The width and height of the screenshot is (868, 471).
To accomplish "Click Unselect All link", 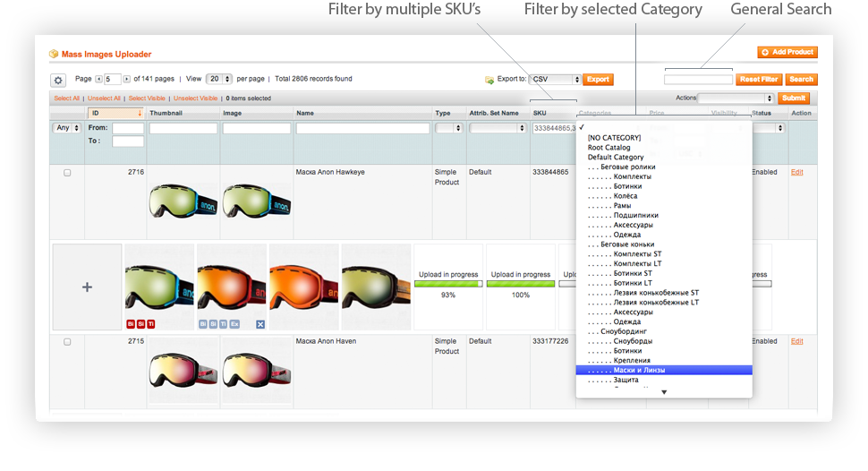I will pyautogui.click(x=104, y=98).
